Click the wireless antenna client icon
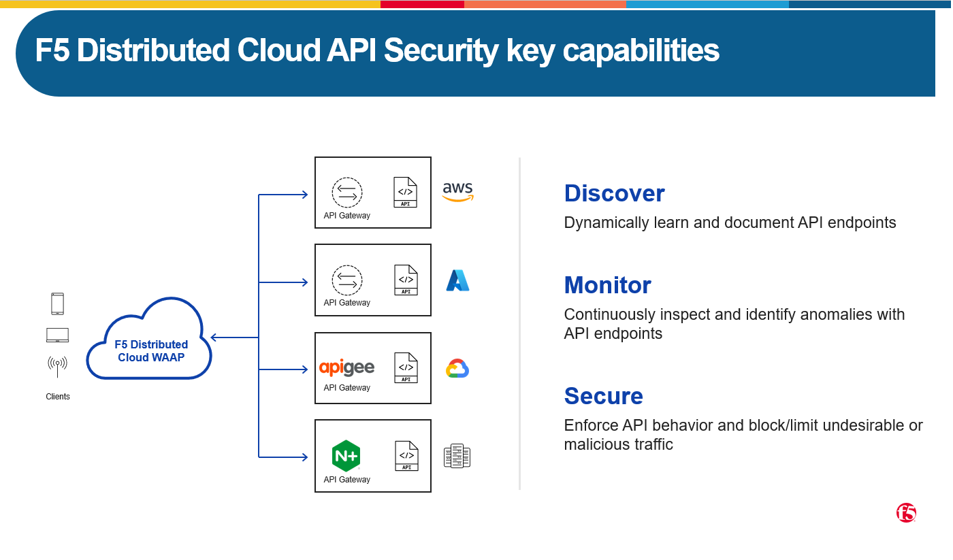 (x=57, y=367)
